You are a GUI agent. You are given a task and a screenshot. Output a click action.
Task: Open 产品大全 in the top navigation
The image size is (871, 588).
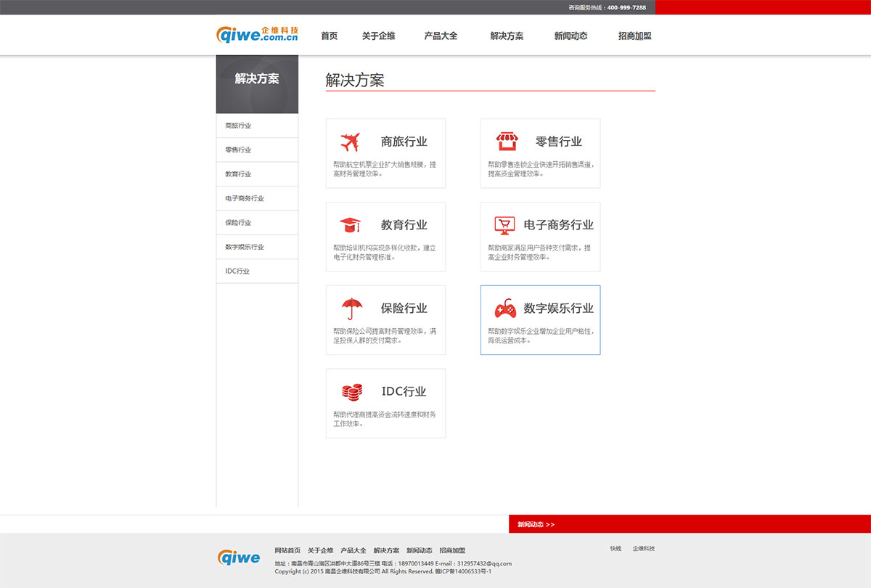click(x=441, y=36)
